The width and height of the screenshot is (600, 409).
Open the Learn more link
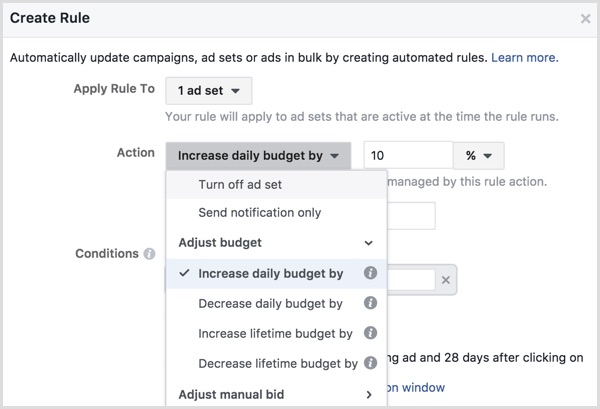tap(523, 59)
